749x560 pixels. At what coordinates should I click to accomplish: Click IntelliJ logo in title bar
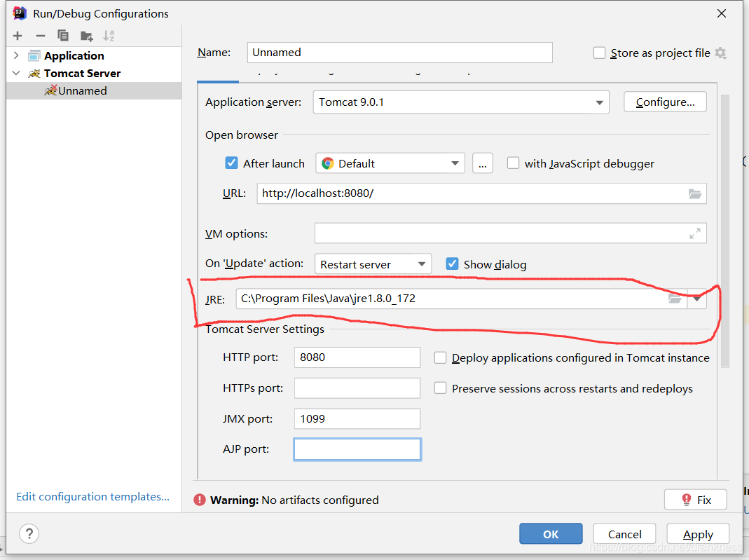[x=20, y=13]
